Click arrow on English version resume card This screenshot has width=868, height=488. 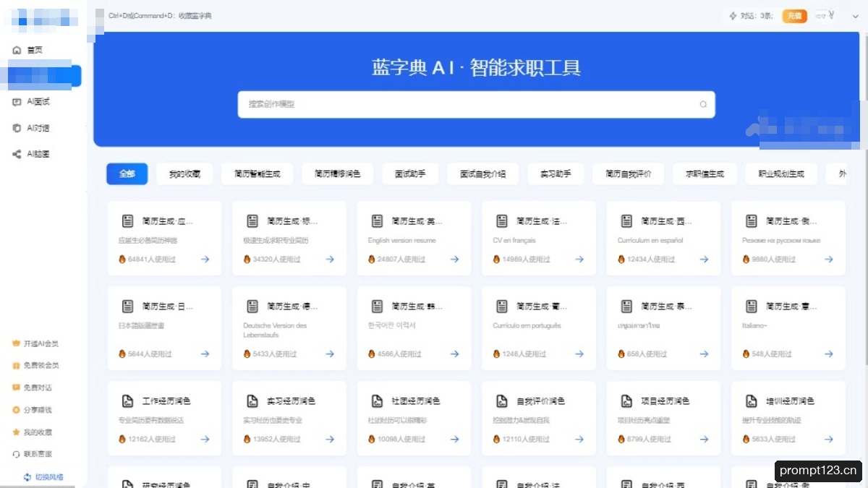455,259
